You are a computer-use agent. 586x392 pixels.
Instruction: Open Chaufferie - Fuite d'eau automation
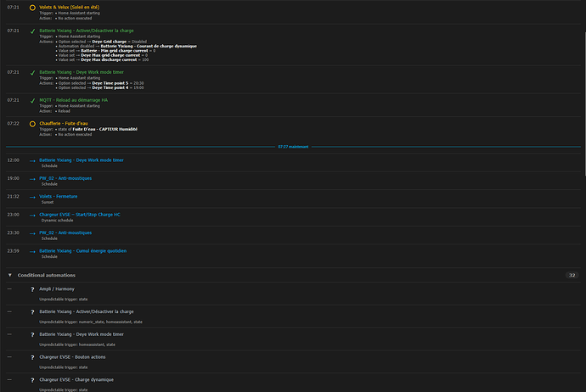pos(64,123)
